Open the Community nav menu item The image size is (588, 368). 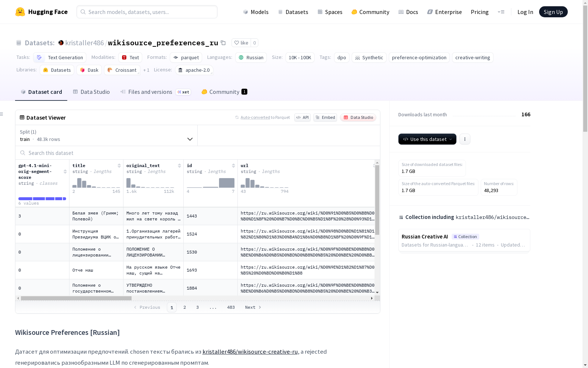coord(370,12)
